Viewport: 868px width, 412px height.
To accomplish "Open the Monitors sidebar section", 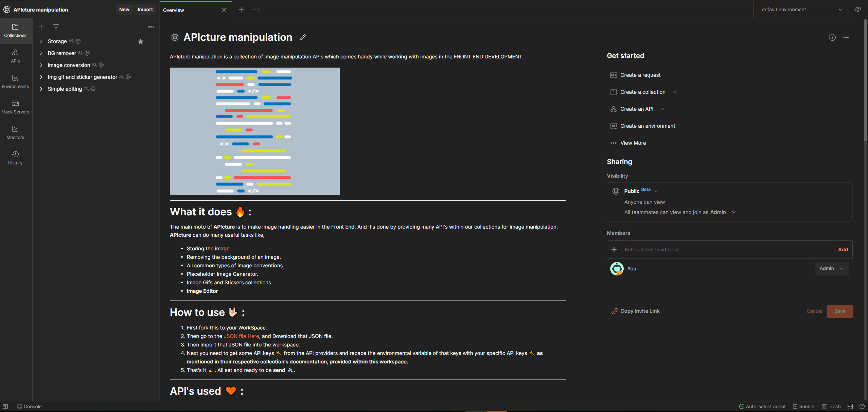I will point(15,132).
